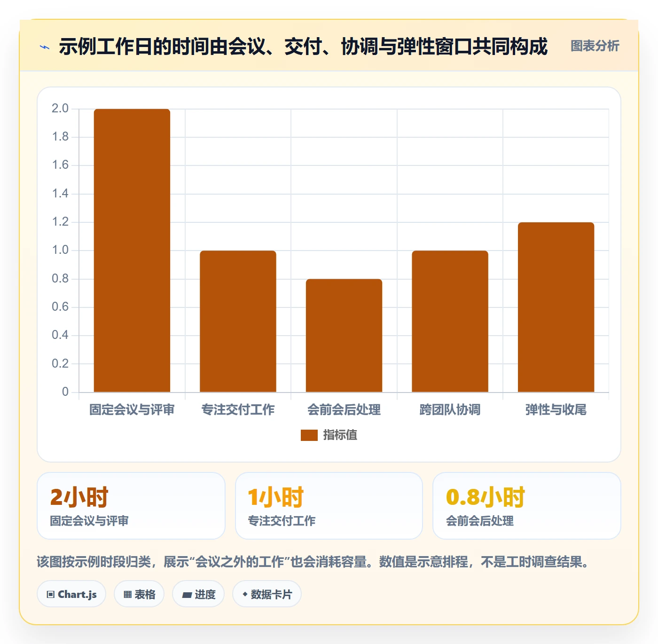The image size is (658, 644).
Task: Click the 专注交付工作 x-axis label
Action: [238, 410]
